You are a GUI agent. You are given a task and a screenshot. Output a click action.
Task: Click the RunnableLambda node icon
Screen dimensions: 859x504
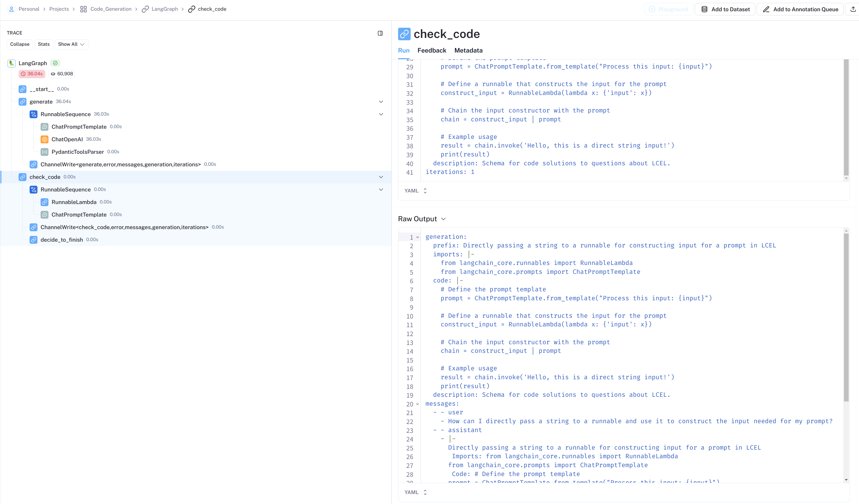coord(44,202)
